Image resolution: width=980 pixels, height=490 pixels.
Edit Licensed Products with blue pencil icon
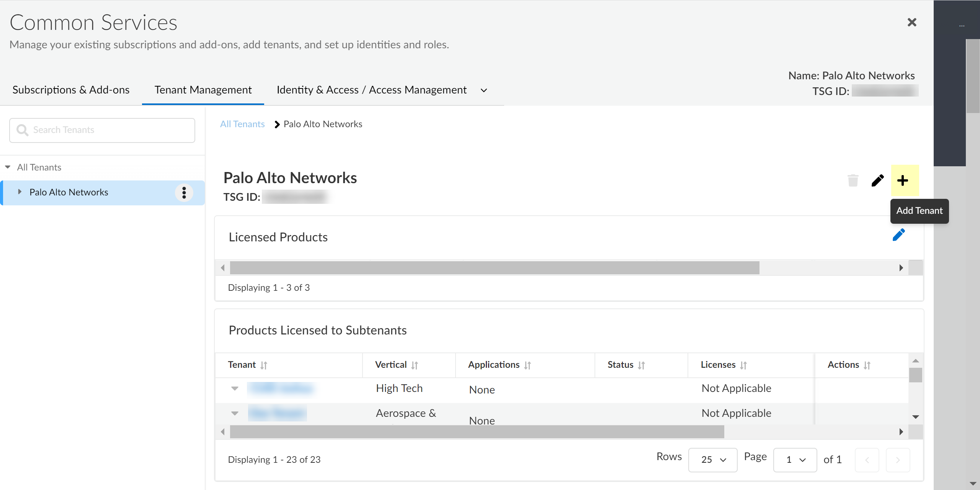898,235
